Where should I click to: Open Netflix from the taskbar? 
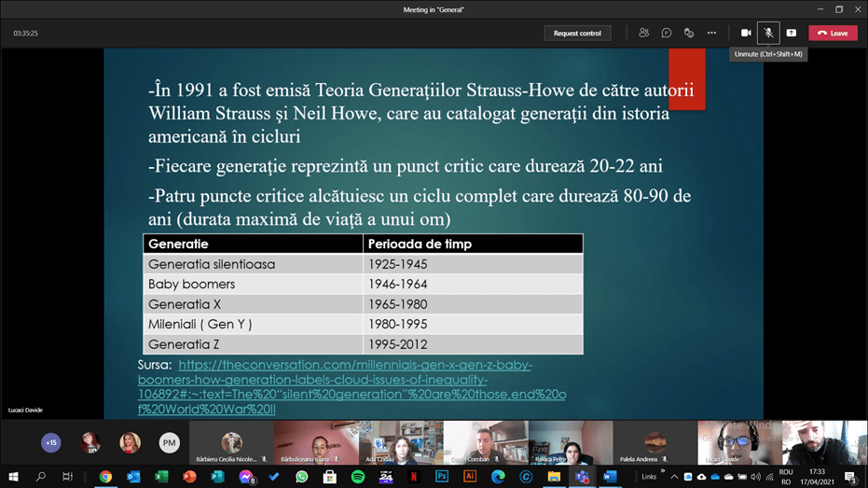coord(414,477)
